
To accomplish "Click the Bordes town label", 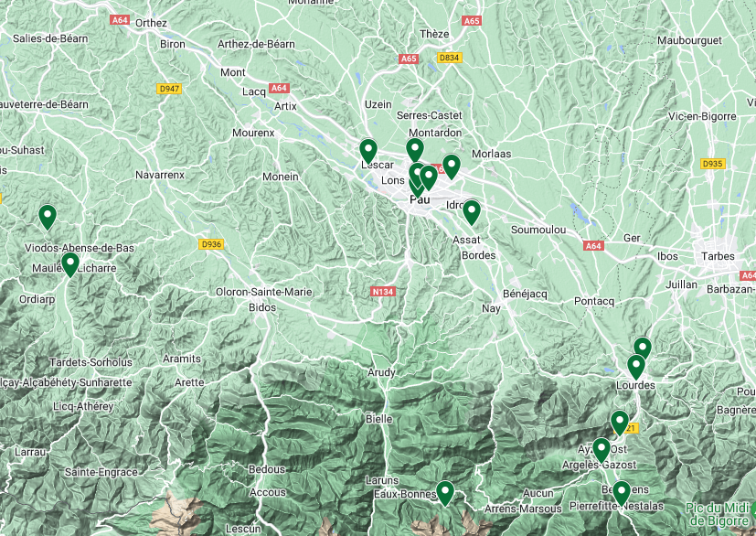I will pos(478,255).
